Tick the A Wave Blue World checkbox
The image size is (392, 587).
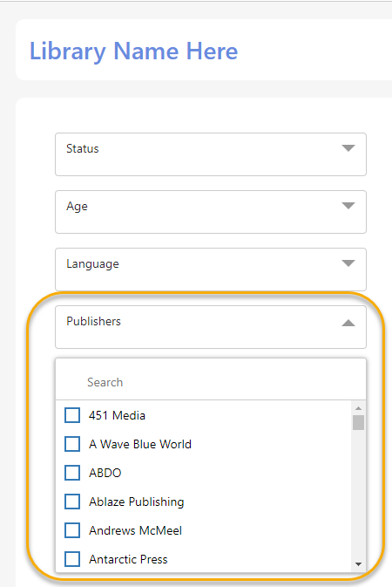72,444
